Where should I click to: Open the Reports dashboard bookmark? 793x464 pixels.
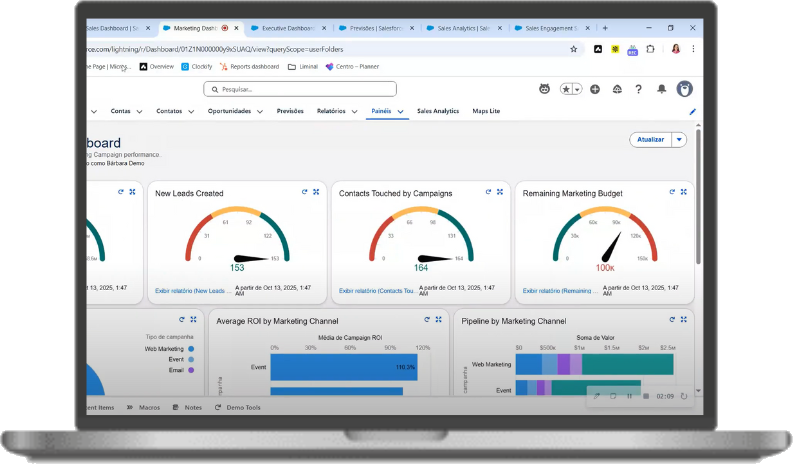(x=249, y=67)
